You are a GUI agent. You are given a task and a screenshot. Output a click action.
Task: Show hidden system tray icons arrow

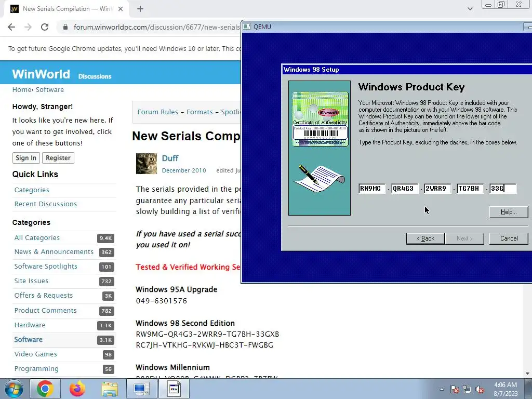click(x=442, y=389)
